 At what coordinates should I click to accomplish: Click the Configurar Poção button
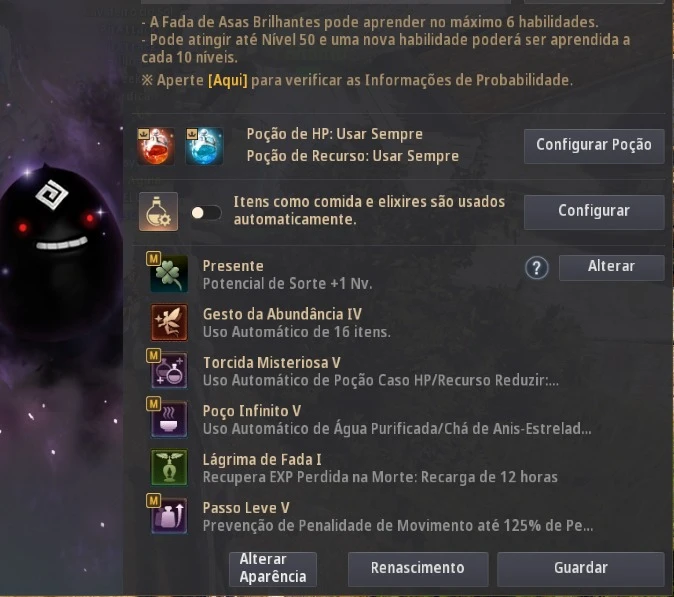point(594,146)
